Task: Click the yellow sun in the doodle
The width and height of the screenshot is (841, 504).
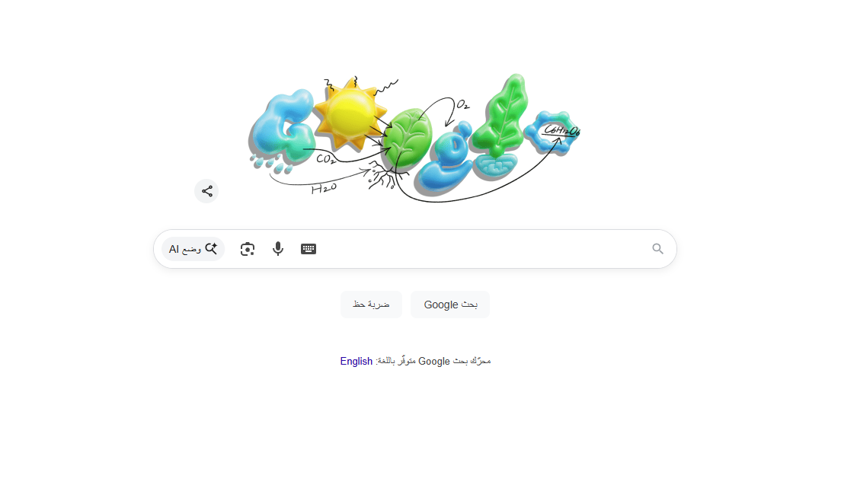Action: coord(349,113)
